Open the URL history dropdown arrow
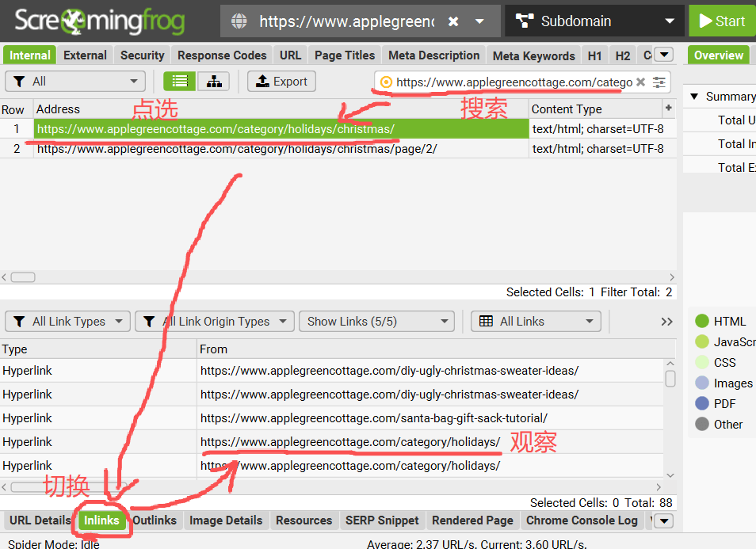 click(479, 21)
